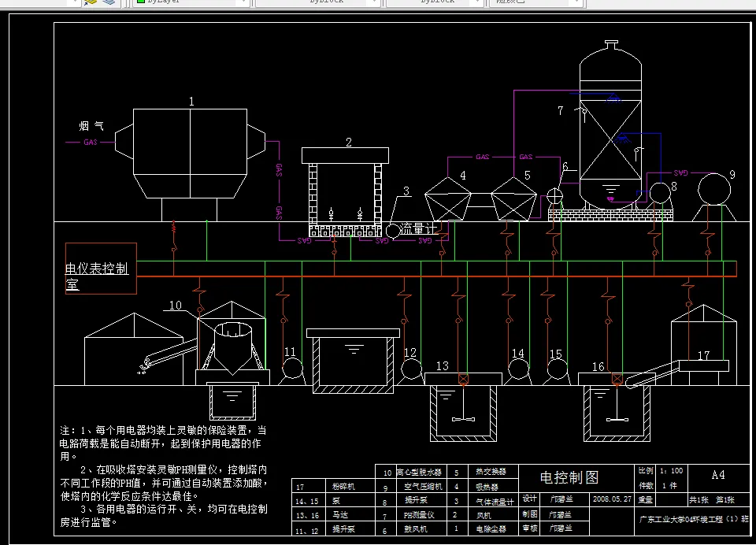Viewport: 756px width, 545px height.
Task: Select the A4 sheet size text
Action: (x=718, y=475)
